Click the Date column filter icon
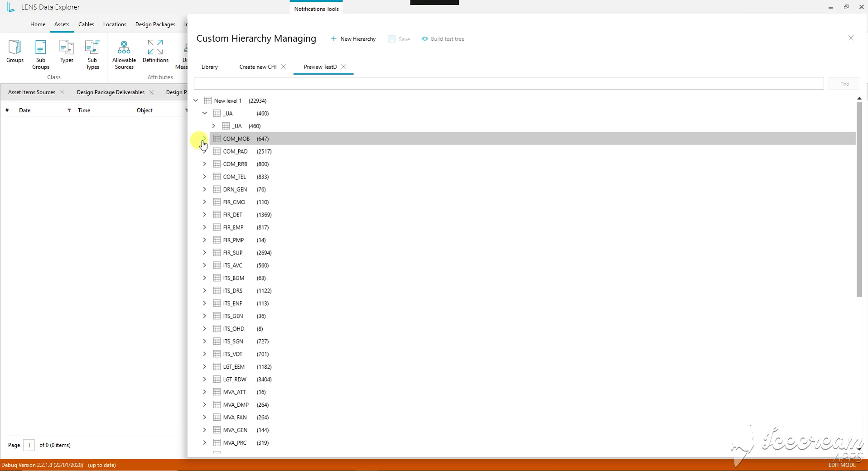 pos(69,111)
